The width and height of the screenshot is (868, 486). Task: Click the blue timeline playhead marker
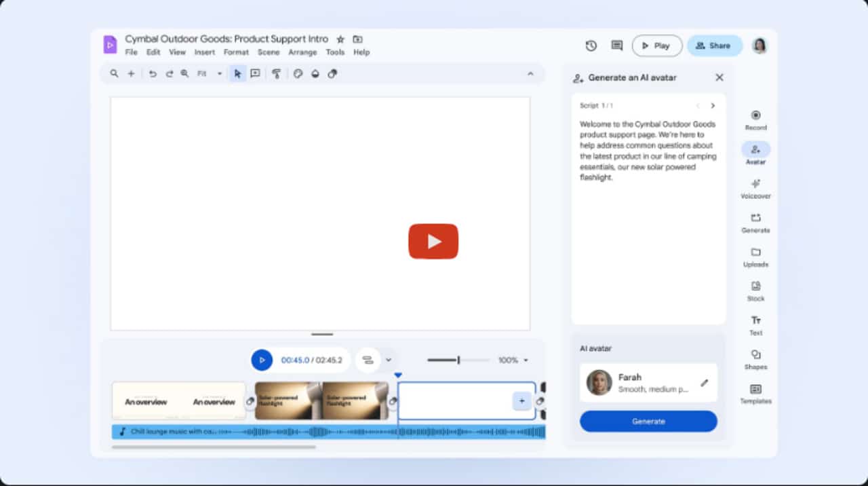point(398,375)
